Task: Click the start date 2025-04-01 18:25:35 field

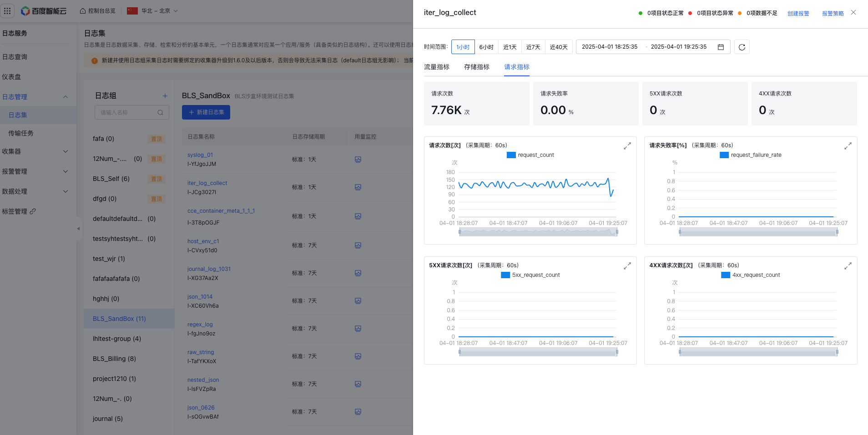Action: (x=610, y=47)
